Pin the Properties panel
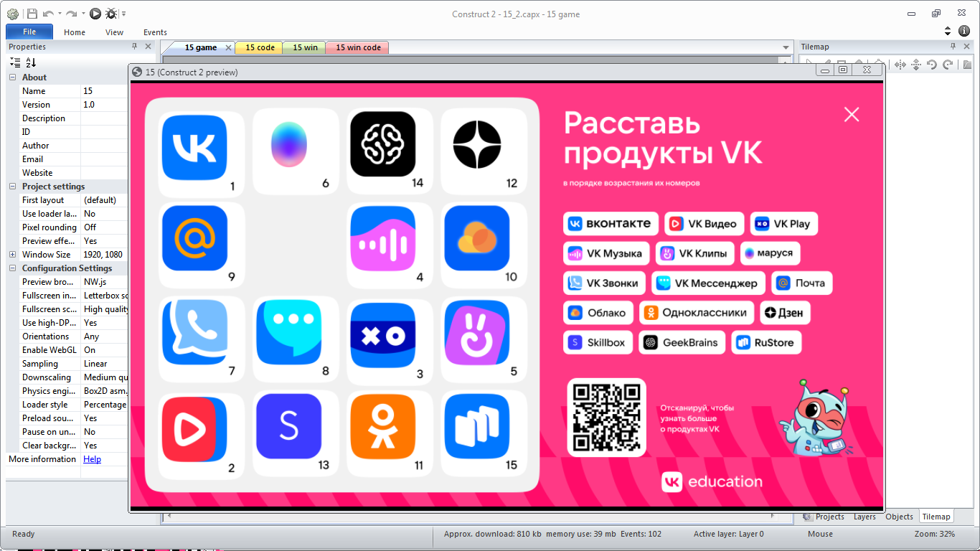Viewport: 980px width, 551px height. [x=134, y=46]
